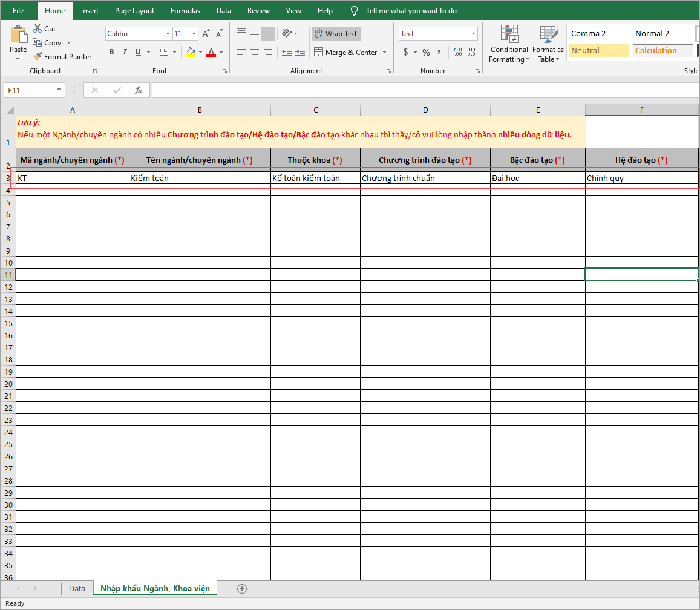Select the Data worksheet tab
The width and height of the screenshot is (700, 610).
coord(77,589)
